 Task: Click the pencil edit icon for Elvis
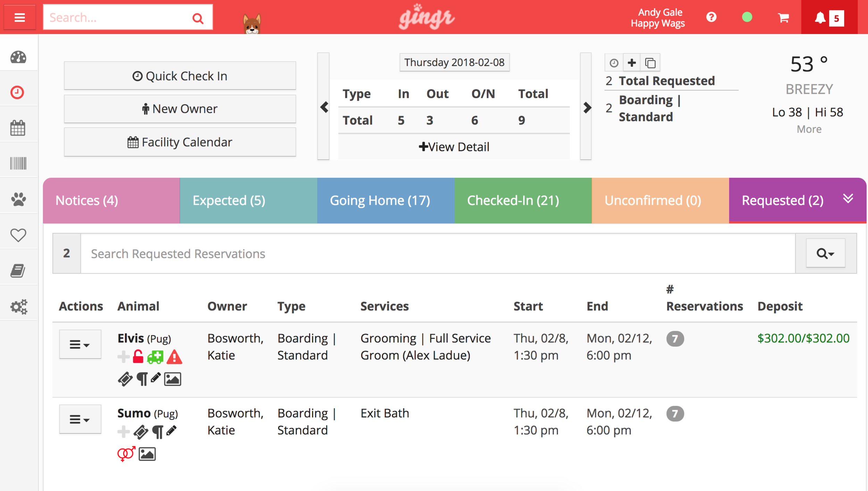(x=155, y=377)
